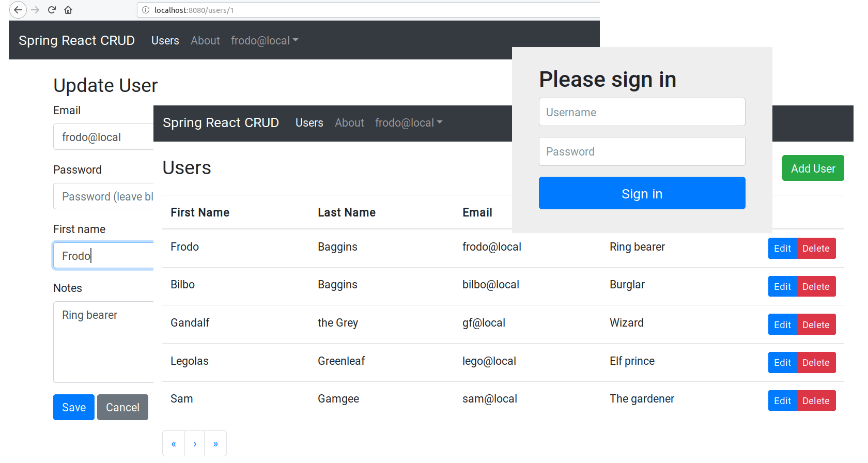Click the browser forward arrow icon
Screen dimensions: 868x463
(x=35, y=10)
